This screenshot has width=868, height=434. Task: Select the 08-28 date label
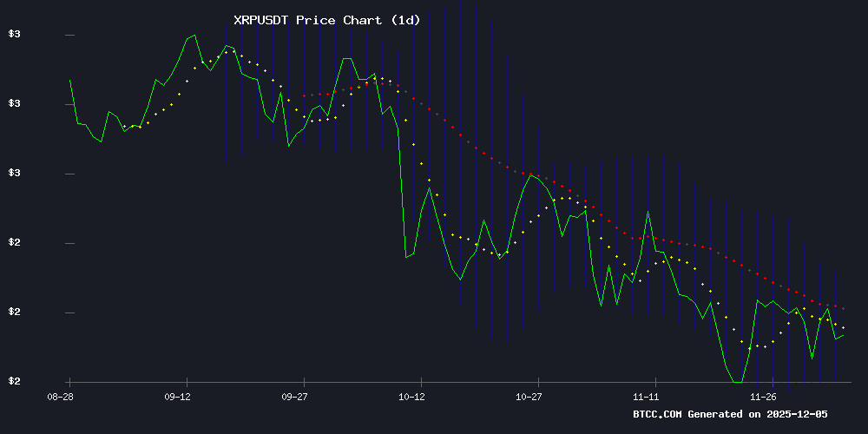point(59,396)
